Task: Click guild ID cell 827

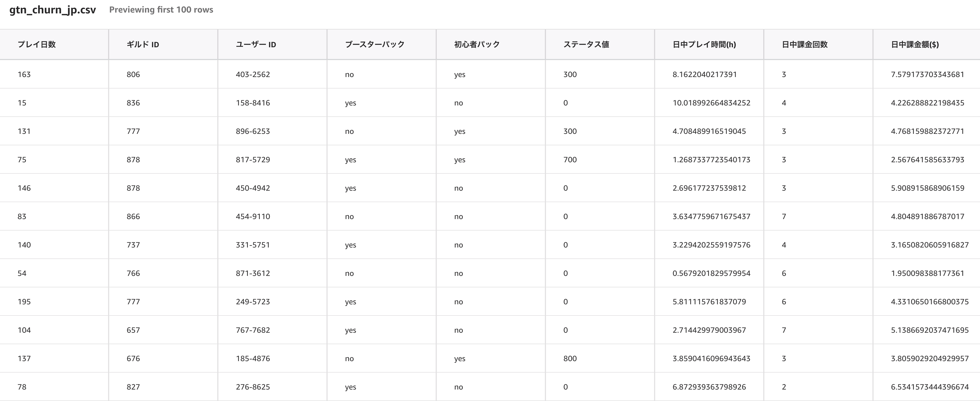Action: click(133, 387)
